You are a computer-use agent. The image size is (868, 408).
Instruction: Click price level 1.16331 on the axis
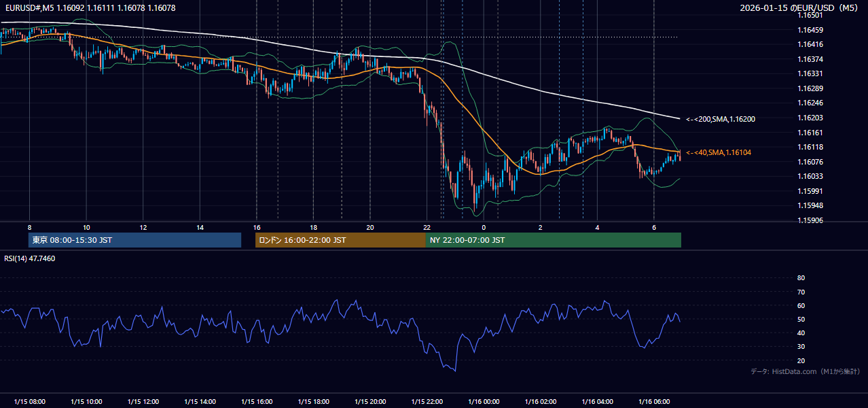pos(810,73)
